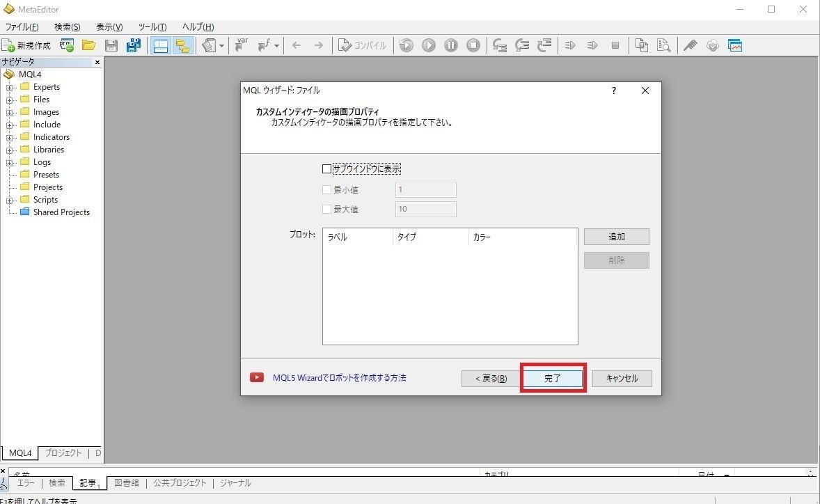
Task: Check the 最大値 maximum value checkbox
Action: (326, 209)
